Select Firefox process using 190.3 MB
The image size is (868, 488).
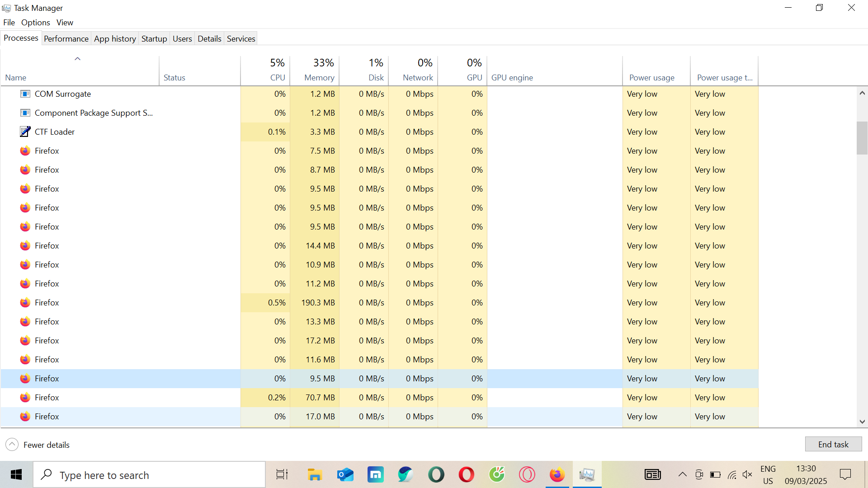[379, 303]
